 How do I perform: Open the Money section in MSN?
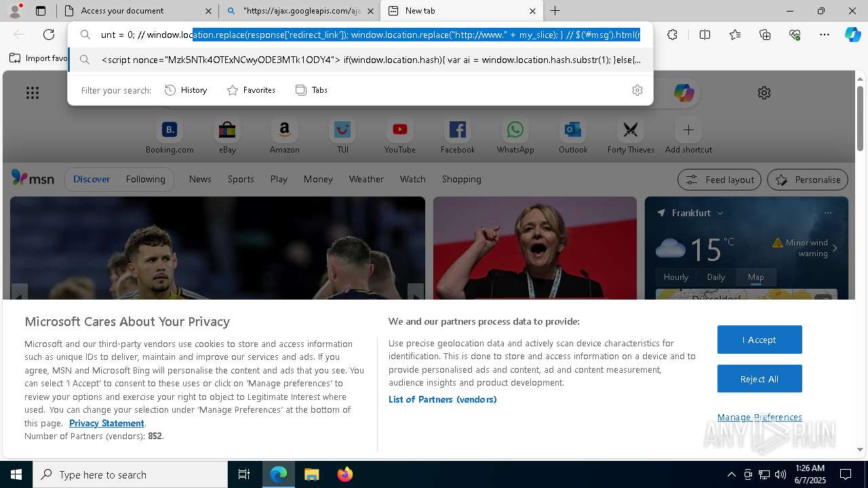tap(318, 179)
